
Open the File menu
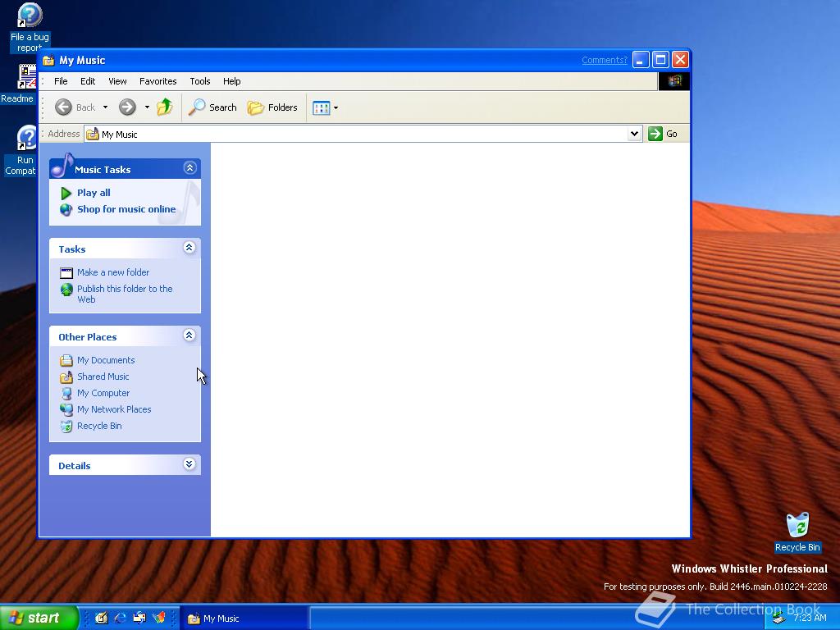tap(61, 81)
